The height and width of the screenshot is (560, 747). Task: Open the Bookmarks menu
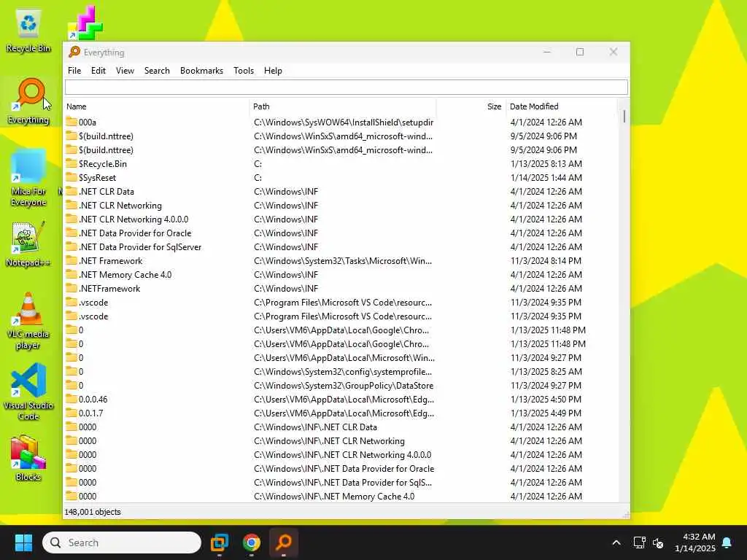[201, 71]
